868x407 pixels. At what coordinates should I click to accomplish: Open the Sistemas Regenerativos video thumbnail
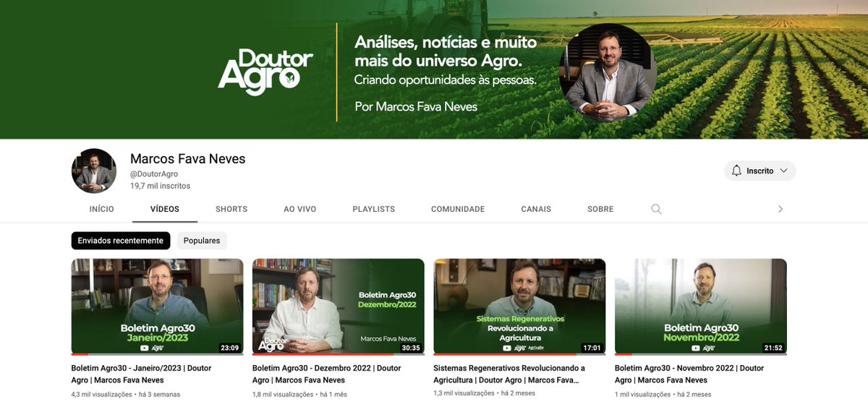click(519, 307)
